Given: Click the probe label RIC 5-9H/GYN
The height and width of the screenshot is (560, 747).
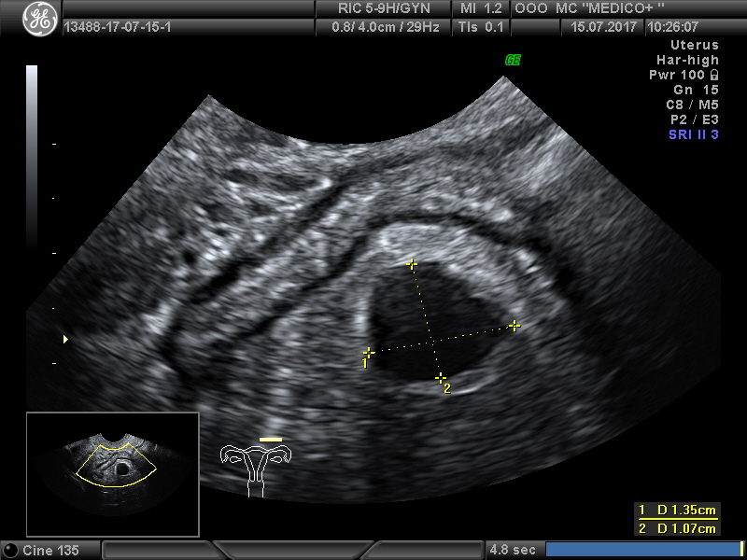Looking at the screenshot, I should click(384, 8).
